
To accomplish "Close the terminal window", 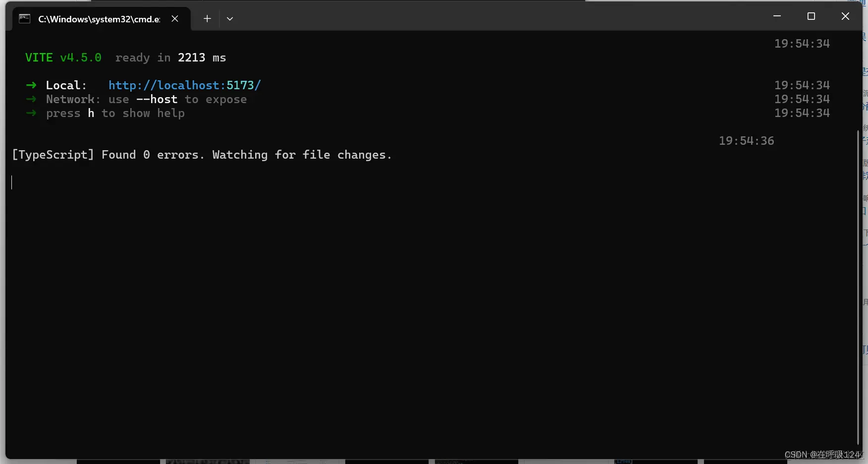I will [x=845, y=16].
